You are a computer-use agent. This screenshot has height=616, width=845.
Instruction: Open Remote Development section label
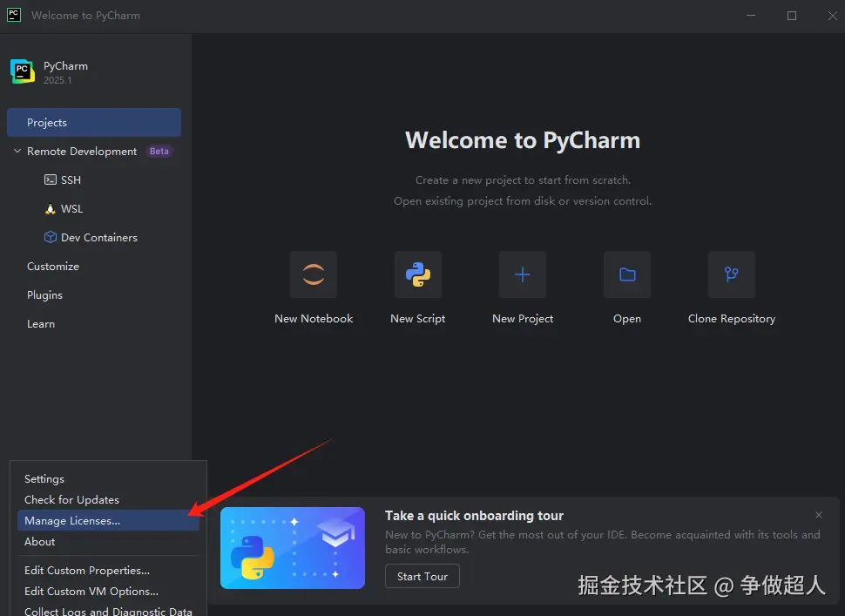(82, 152)
